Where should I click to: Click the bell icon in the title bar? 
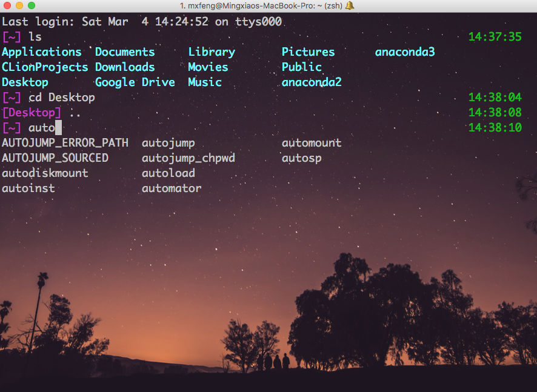350,5
